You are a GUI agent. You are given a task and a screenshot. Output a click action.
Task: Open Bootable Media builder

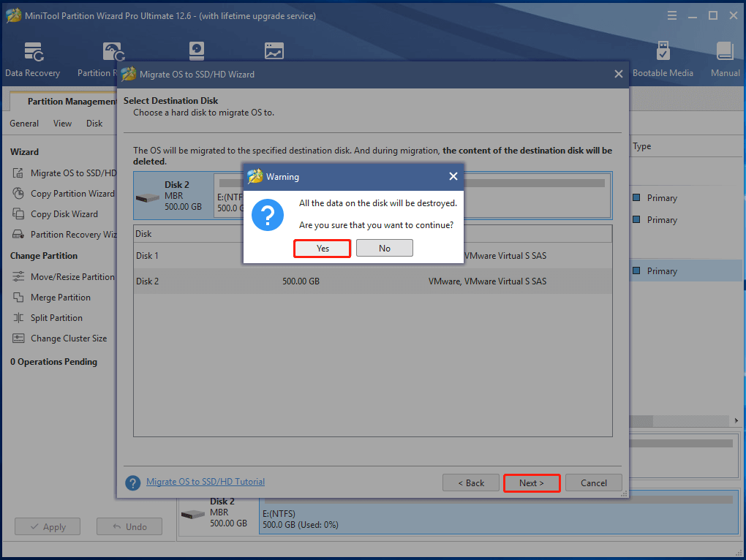[x=663, y=59]
